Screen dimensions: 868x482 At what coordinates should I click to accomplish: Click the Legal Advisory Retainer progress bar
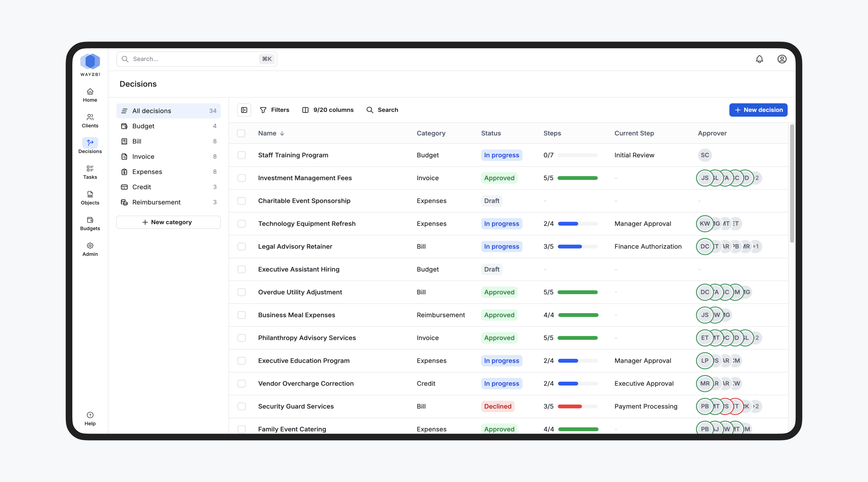pyautogui.click(x=577, y=246)
